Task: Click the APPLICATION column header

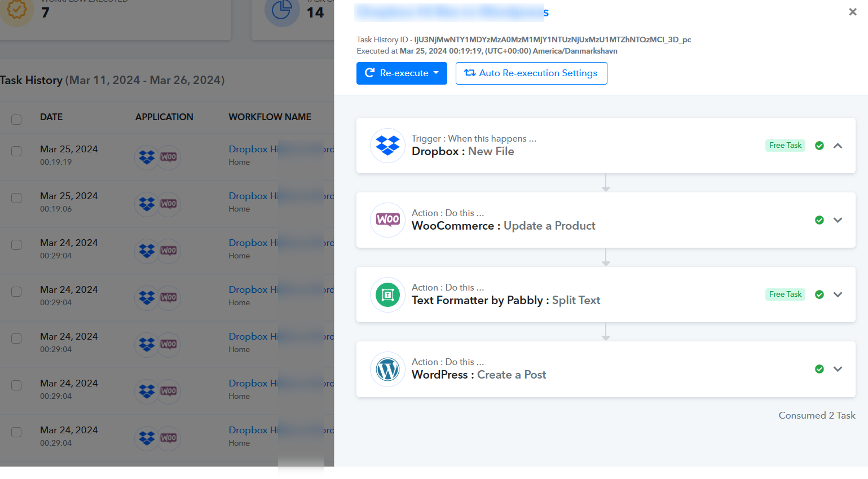Action: [x=164, y=117]
